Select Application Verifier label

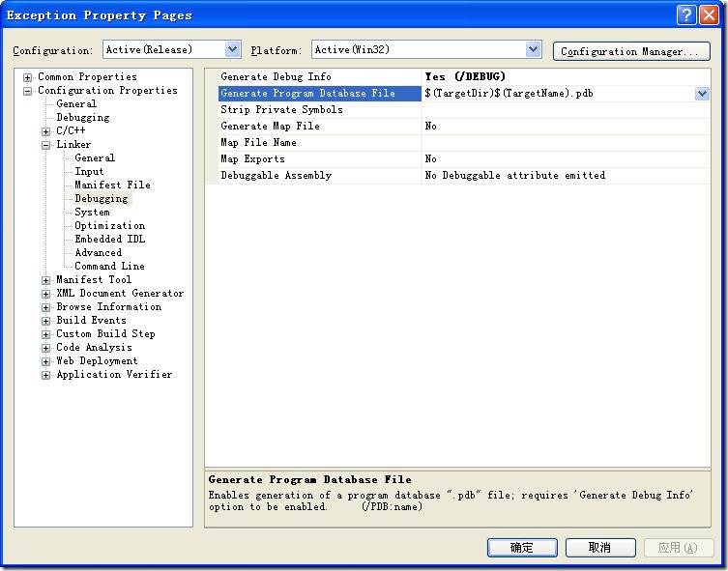(x=114, y=374)
